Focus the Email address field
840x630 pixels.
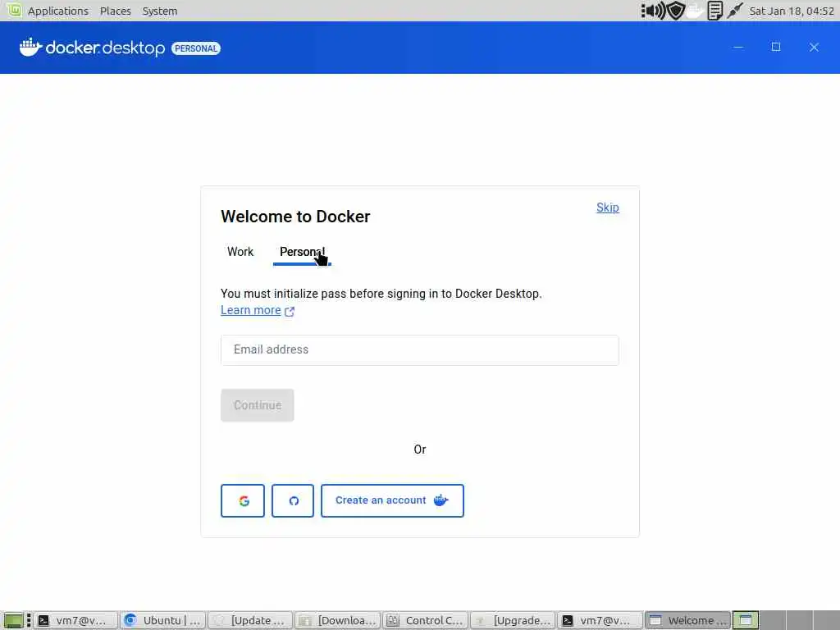point(419,349)
